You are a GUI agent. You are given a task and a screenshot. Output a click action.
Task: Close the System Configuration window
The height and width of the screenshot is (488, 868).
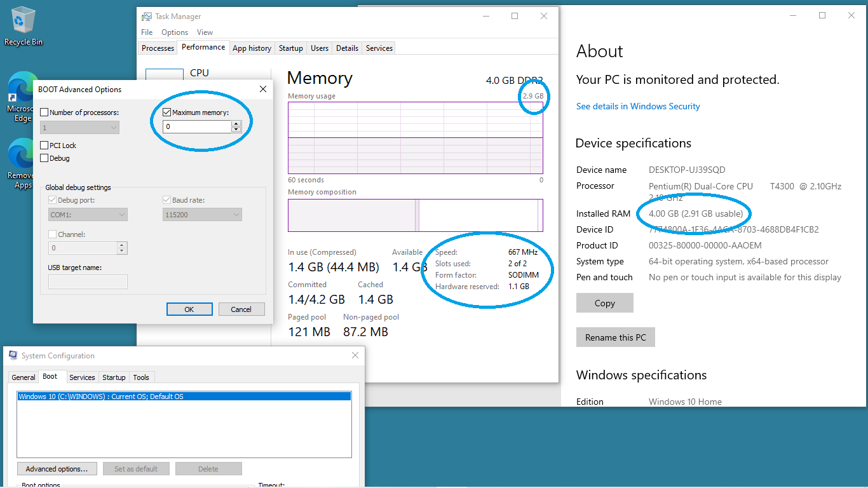(x=354, y=356)
